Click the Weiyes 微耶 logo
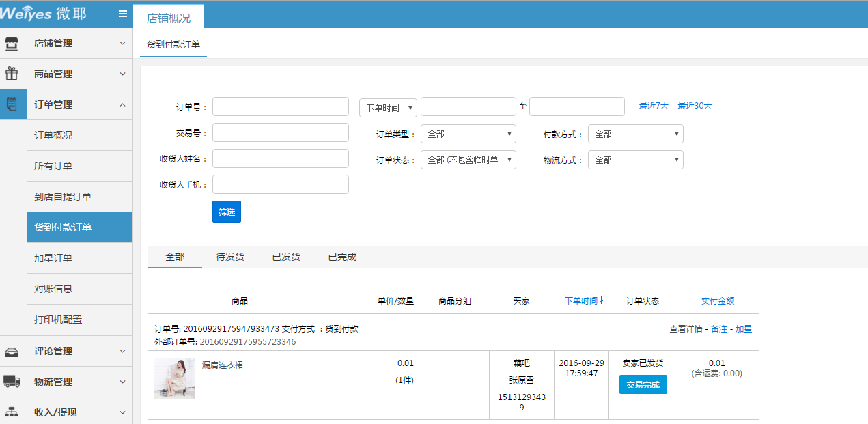This screenshot has width=868, height=424. click(44, 14)
